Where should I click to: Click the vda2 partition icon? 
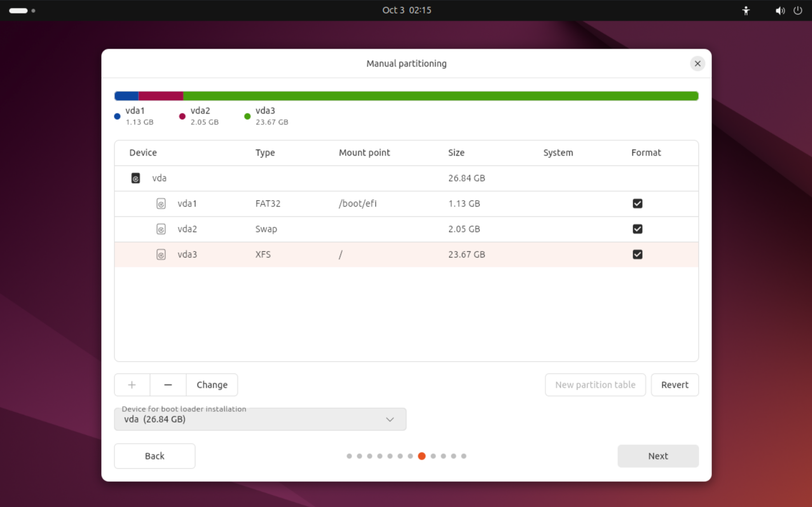click(x=161, y=229)
